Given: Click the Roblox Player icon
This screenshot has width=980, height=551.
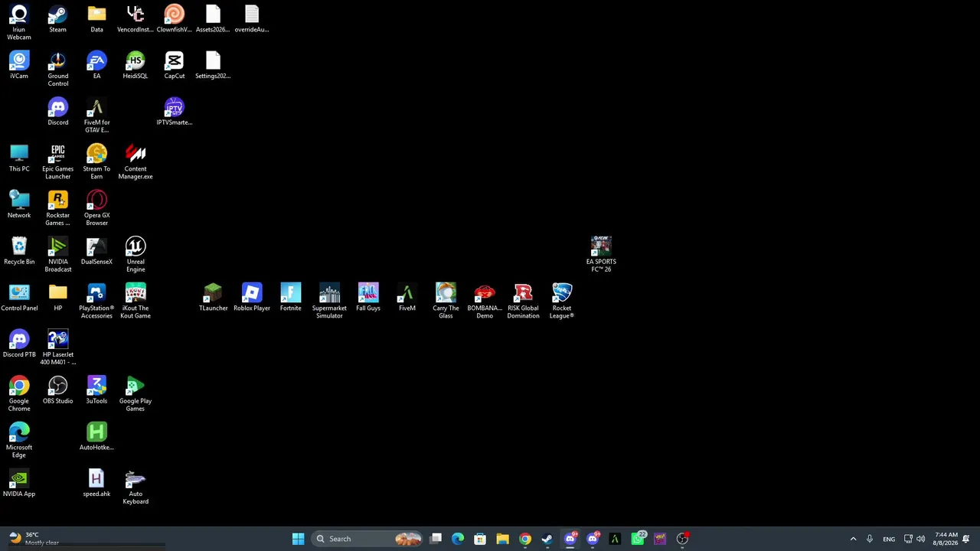Looking at the screenshot, I should pos(252,298).
